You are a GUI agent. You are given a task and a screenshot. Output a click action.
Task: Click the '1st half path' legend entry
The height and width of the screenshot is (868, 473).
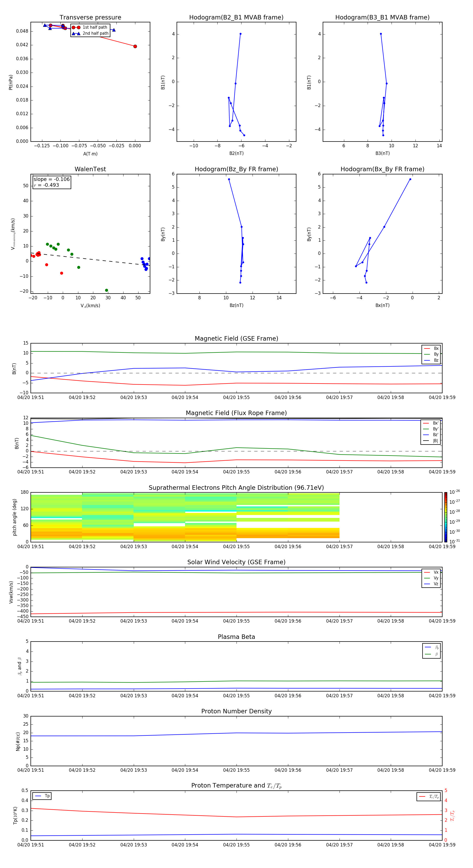click(x=90, y=27)
